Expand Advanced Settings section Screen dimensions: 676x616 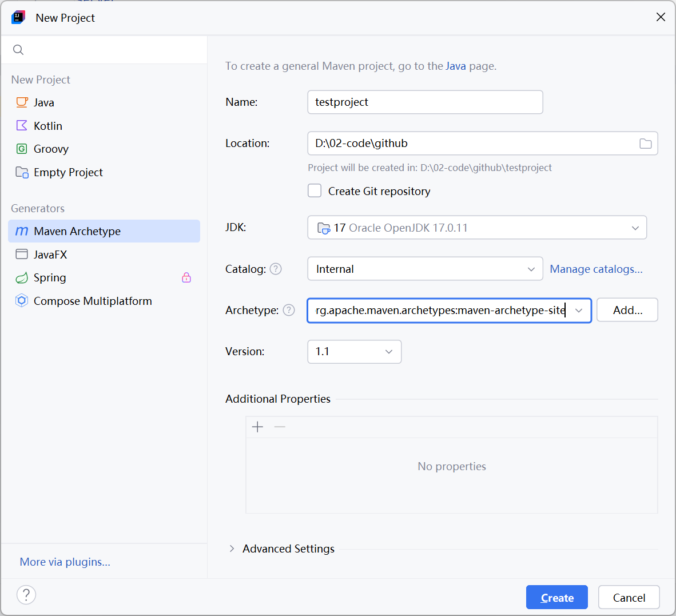pos(232,549)
